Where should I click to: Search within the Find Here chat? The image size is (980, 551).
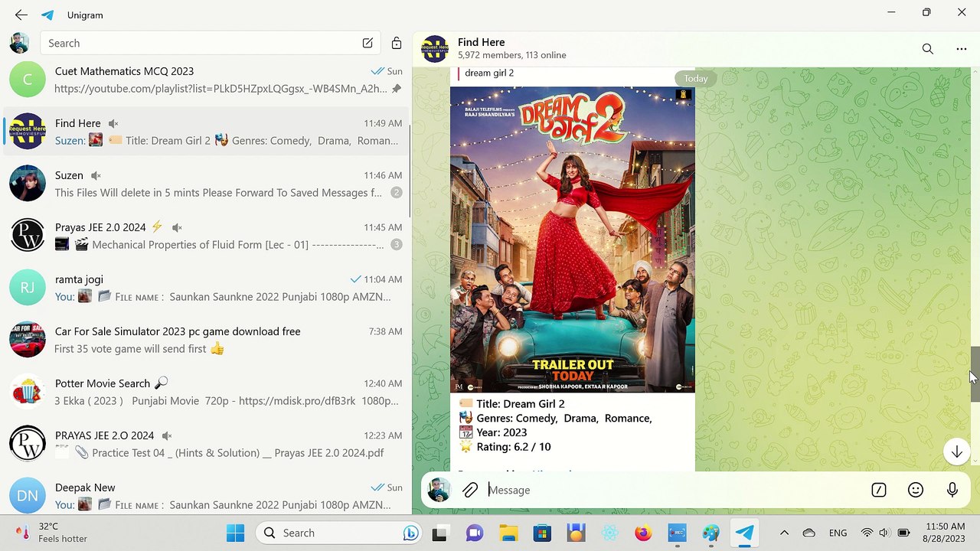[927, 49]
